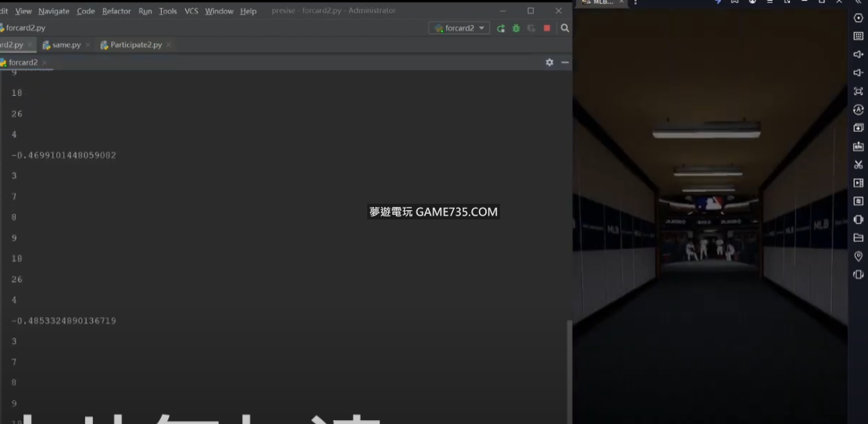Open the emulator three-dot tab menu
Screen dimensions: 868x424
click(x=635, y=2)
